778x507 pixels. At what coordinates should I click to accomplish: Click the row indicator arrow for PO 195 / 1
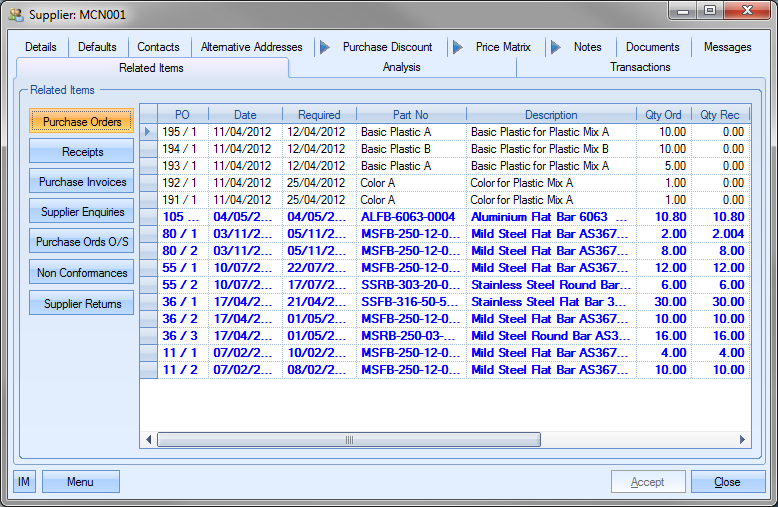point(148,132)
